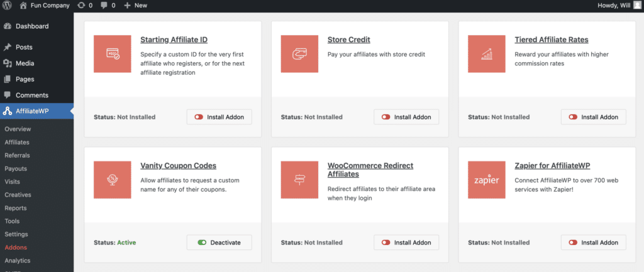Click Install Addon for Tiered Affiliate Rates

point(594,117)
